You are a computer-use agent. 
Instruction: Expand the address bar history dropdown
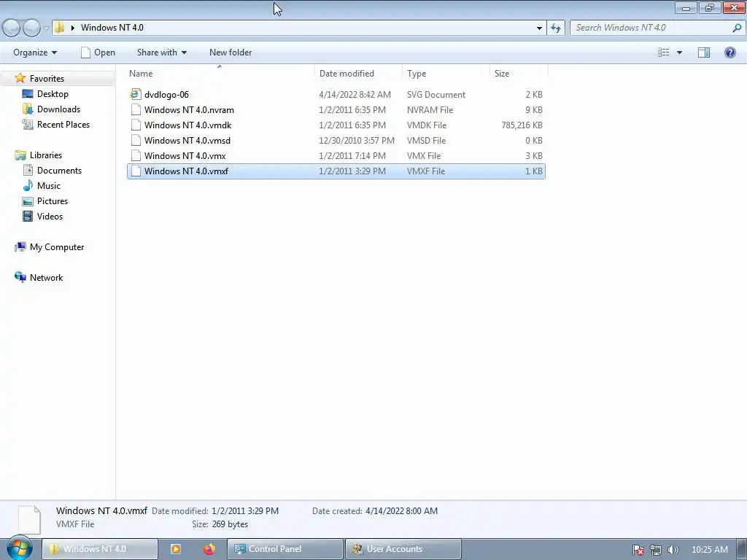pos(539,28)
